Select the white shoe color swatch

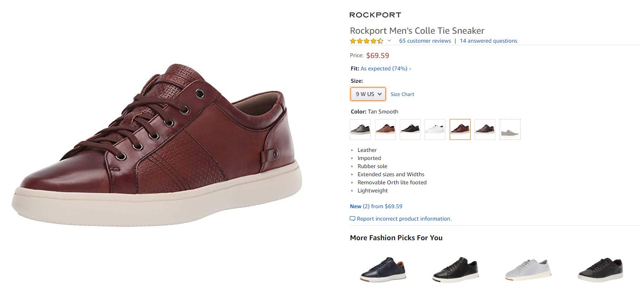[x=435, y=129]
